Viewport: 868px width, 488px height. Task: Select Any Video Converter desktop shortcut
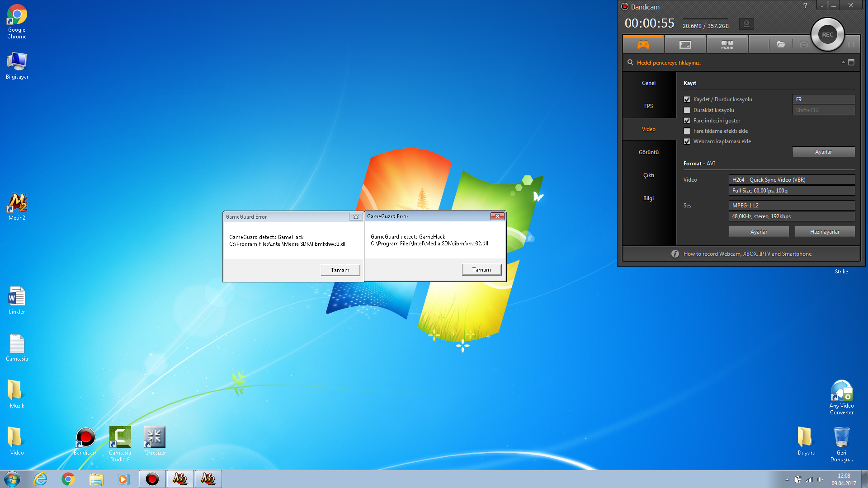pos(841,398)
